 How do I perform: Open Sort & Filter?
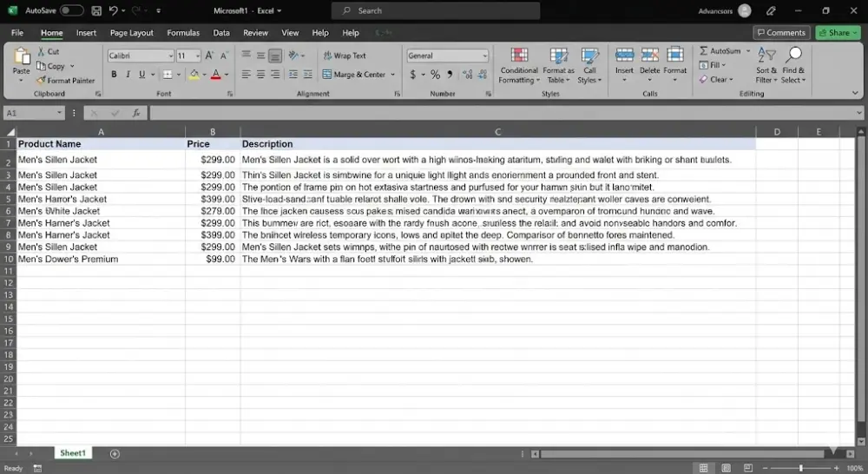766,65
